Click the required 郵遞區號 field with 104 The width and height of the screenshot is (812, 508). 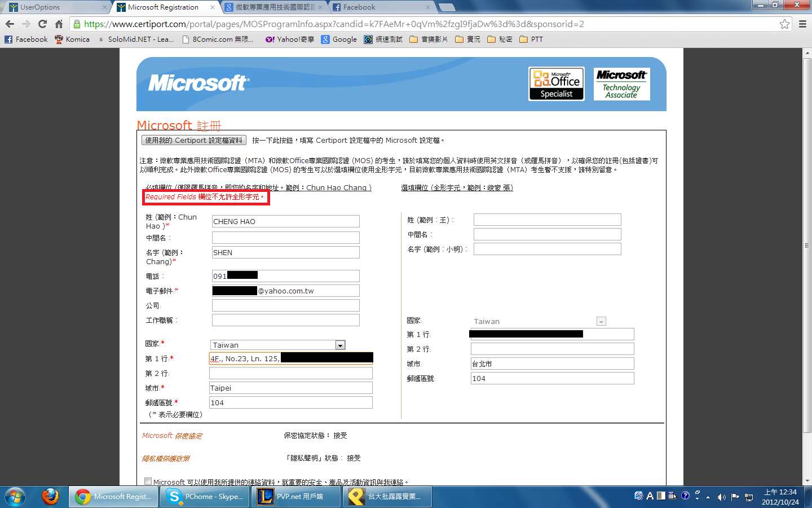point(291,402)
